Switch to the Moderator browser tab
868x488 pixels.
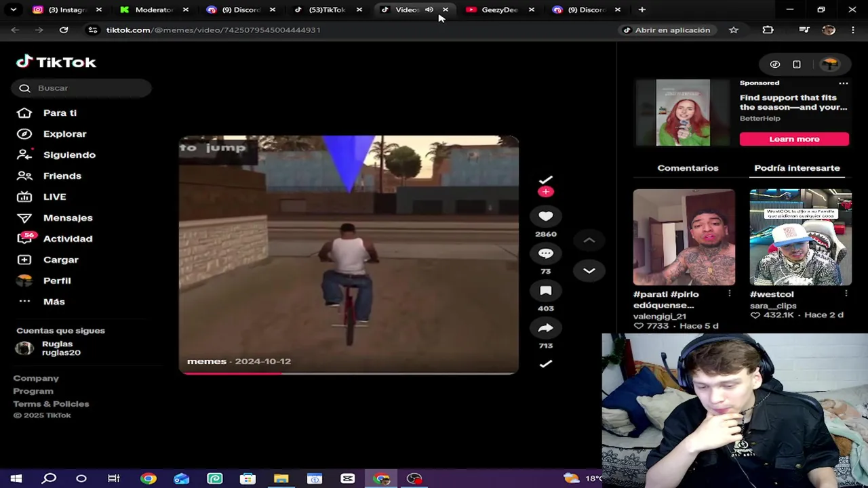(x=153, y=9)
